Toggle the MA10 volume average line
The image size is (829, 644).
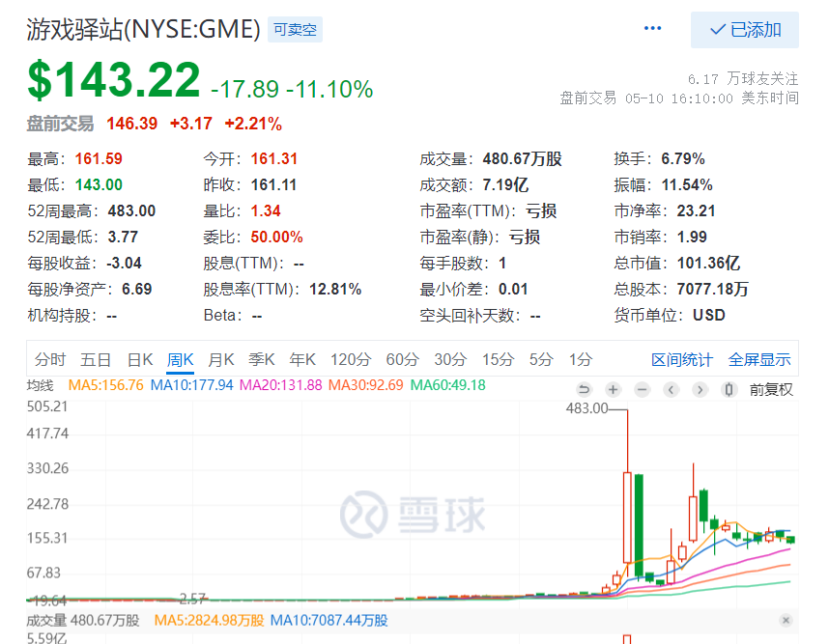click(x=329, y=621)
